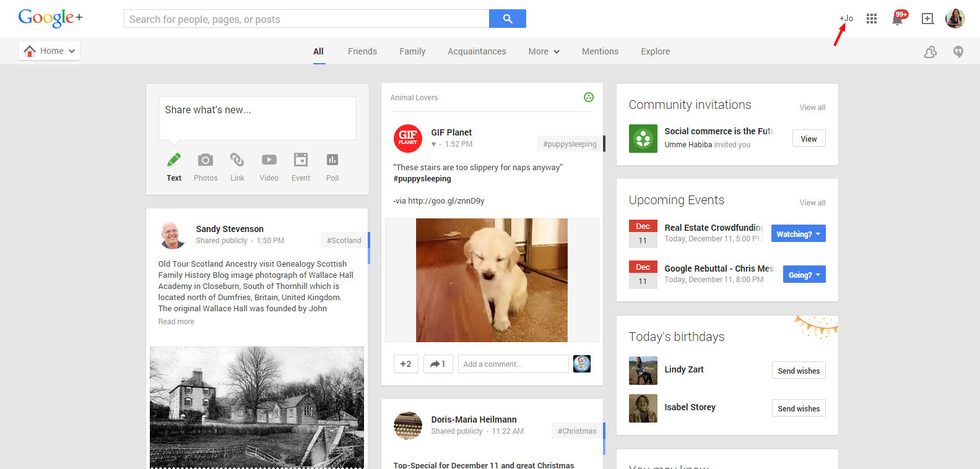Expand the Home navigation dropdown
This screenshot has width=980, height=469.
click(50, 51)
